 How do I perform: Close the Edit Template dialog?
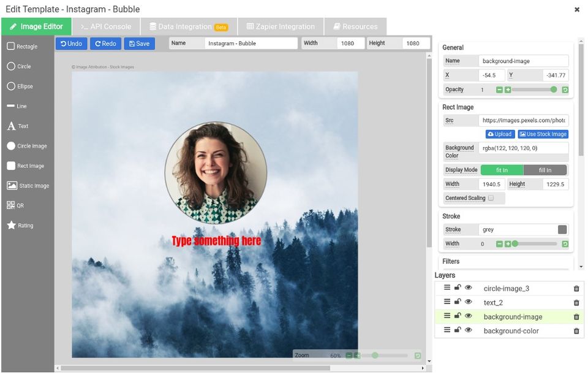pyautogui.click(x=577, y=9)
